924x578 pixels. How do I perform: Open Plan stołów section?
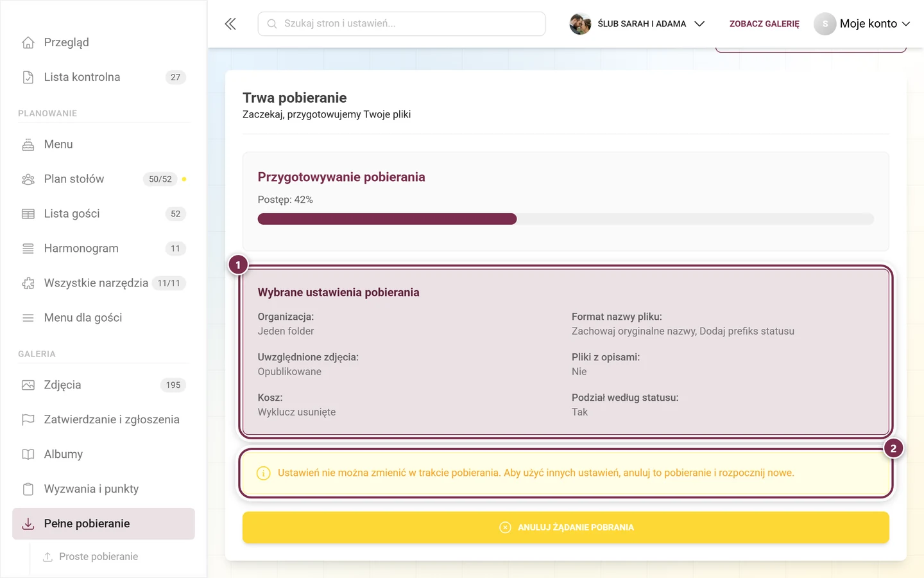(103, 179)
